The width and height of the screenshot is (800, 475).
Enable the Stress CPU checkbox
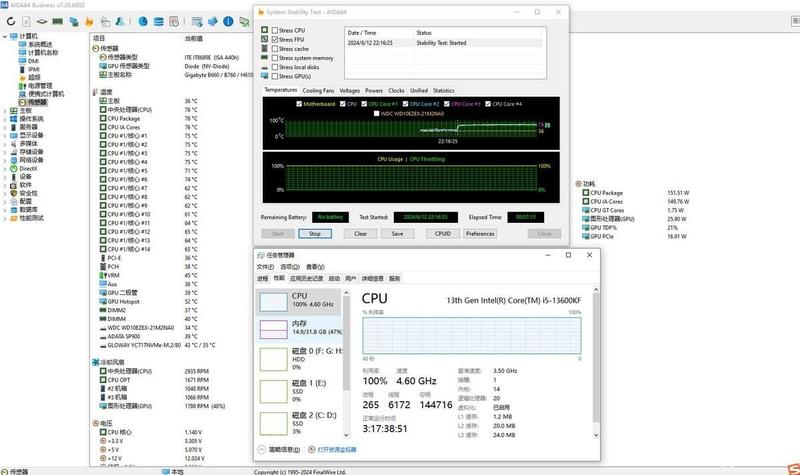[x=275, y=30]
